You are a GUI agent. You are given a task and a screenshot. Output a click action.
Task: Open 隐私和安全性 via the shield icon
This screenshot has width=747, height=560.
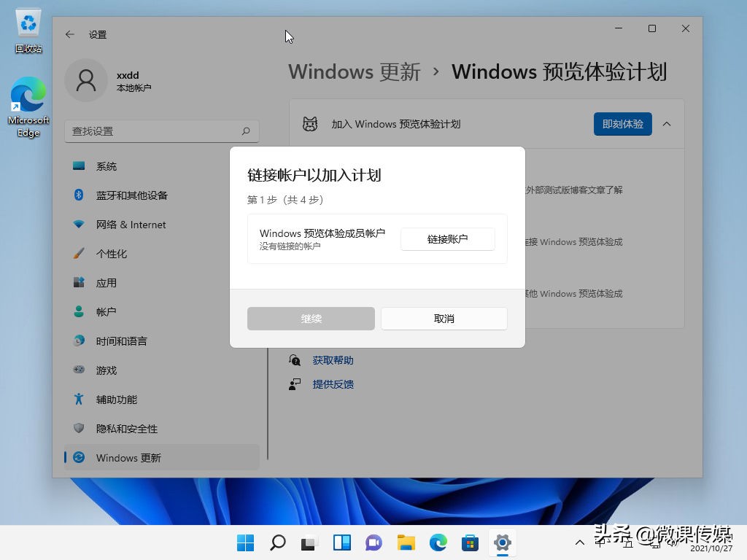[x=79, y=429]
